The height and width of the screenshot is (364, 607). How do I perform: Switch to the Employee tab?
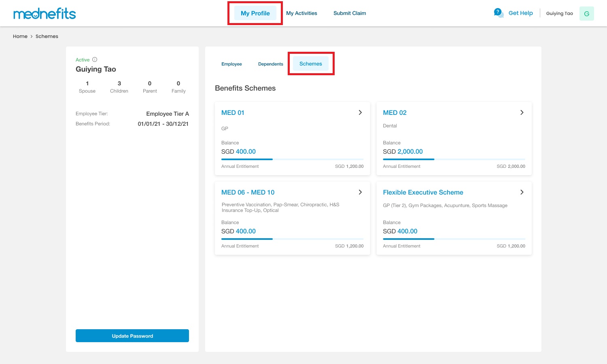coord(231,63)
